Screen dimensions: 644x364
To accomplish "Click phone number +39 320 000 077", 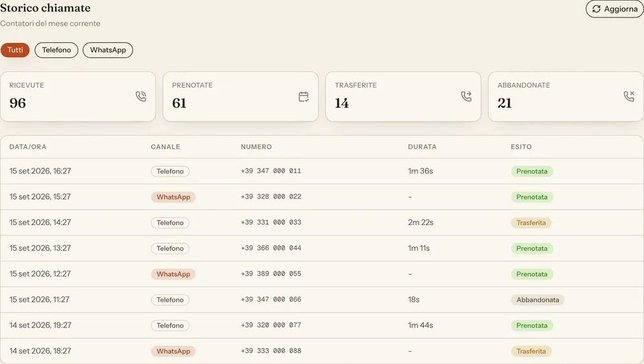I will [271, 325].
